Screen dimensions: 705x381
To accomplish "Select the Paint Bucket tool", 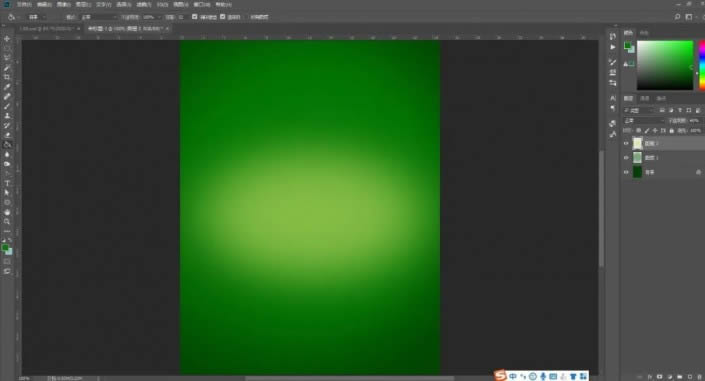I will tap(7, 145).
